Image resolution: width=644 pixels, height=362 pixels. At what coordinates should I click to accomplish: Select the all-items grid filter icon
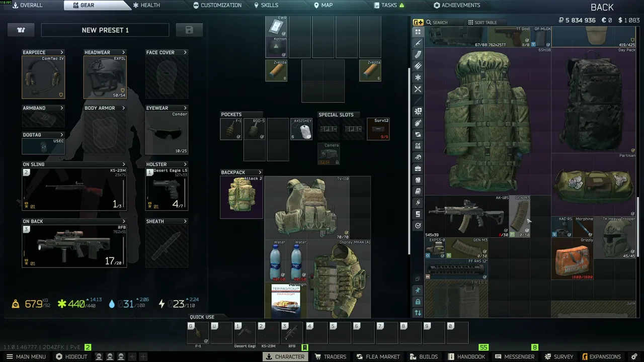tap(418, 32)
